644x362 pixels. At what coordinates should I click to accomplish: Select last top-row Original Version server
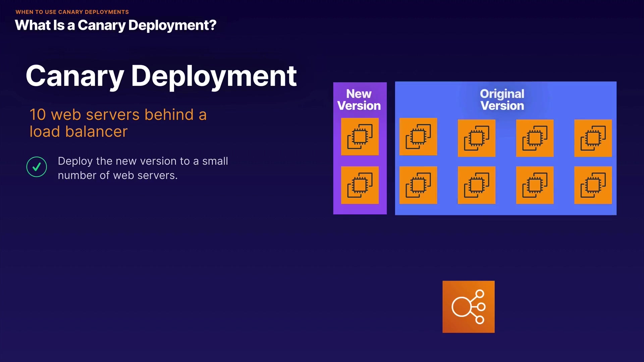click(593, 138)
